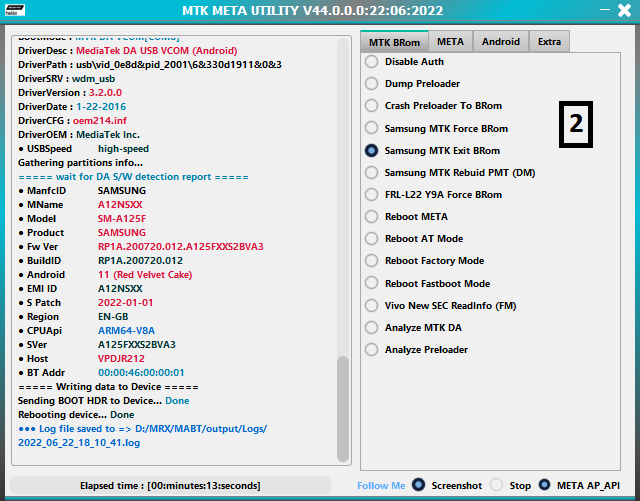Click the S Patch date 2022-01-01
640x501 pixels.
pos(125,303)
